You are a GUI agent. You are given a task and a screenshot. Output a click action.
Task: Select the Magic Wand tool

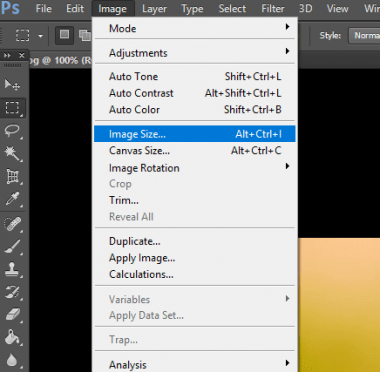point(12,153)
